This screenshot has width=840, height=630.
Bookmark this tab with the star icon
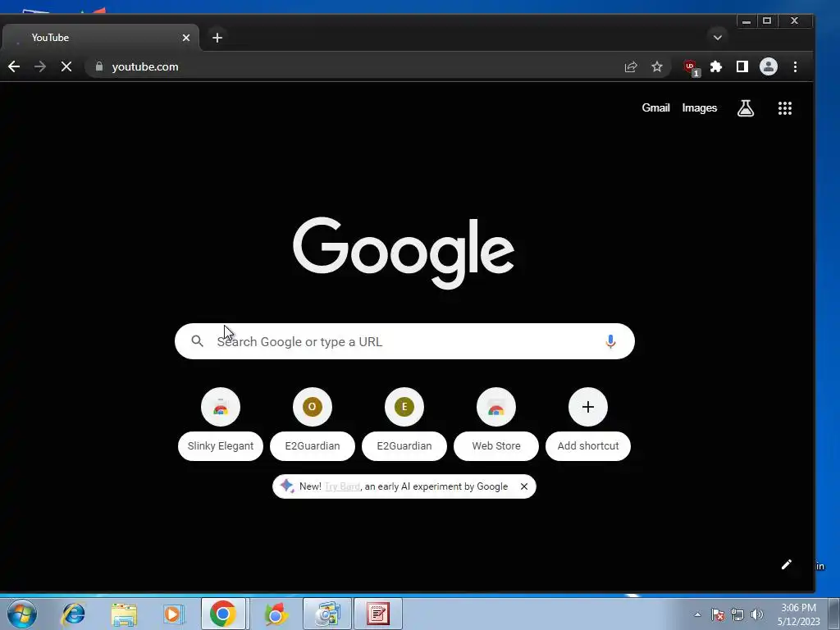point(657,67)
